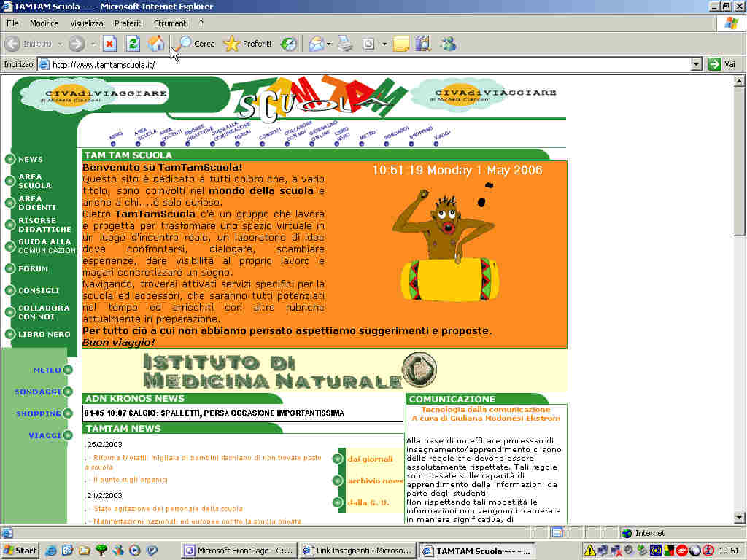Image resolution: width=747 pixels, height=560 pixels.
Task: Open LIBRO NERO in the green sidebar
Action: click(44, 334)
